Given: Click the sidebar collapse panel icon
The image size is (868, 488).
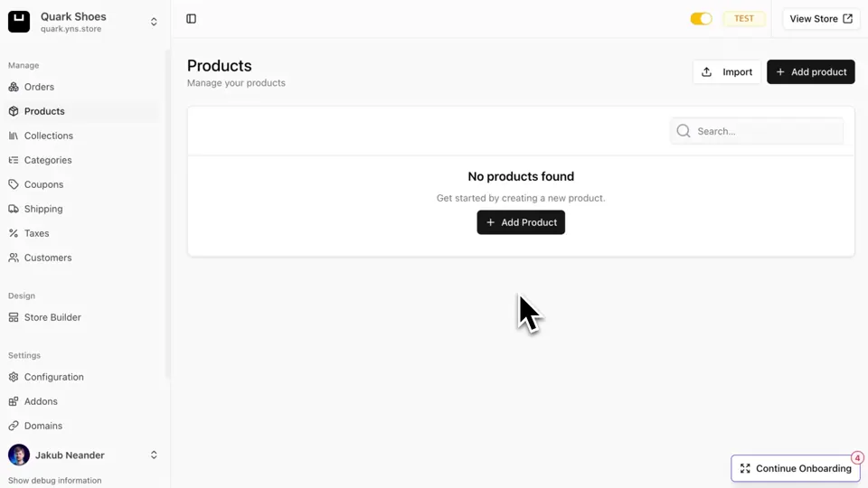Looking at the screenshot, I should pyautogui.click(x=191, y=19).
